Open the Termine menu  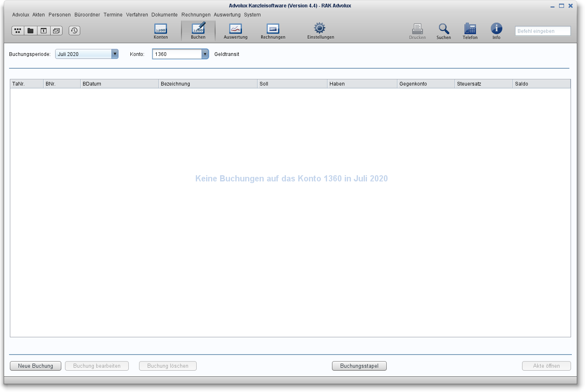113,15
